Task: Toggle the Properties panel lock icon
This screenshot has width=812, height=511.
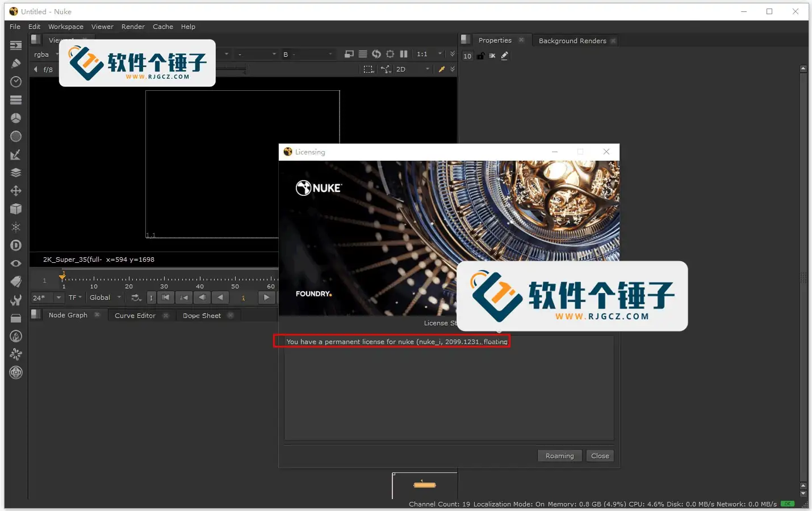Action: pos(481,56)
